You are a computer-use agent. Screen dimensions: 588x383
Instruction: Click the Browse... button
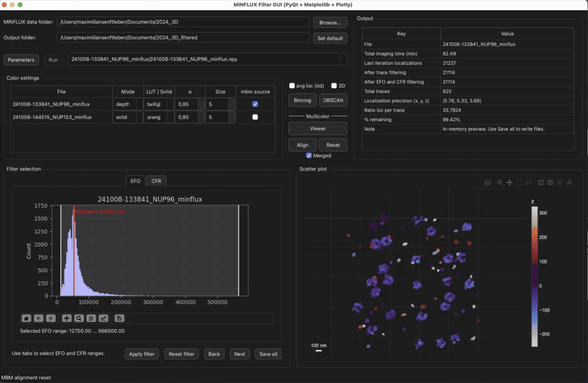tap(330, 23)
